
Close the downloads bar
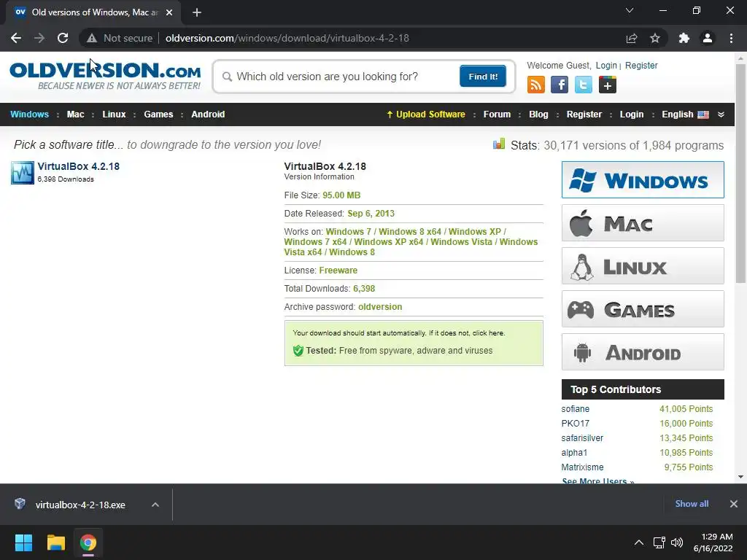point(734,504)
